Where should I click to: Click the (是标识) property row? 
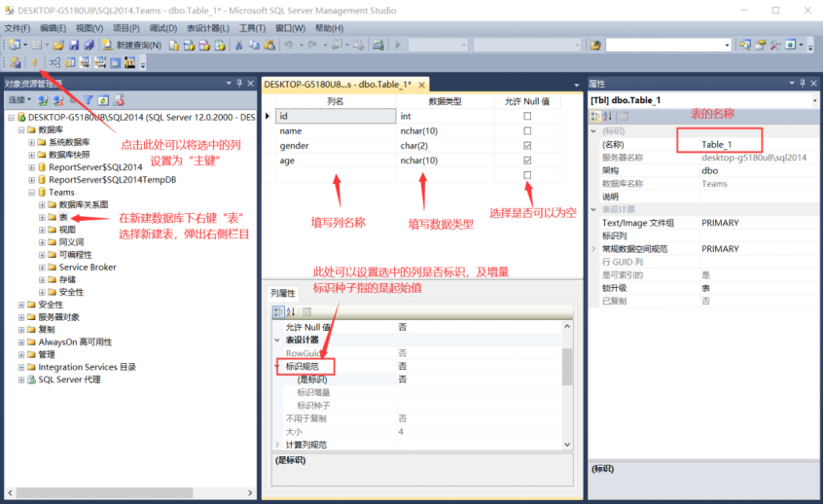(423, 379)
